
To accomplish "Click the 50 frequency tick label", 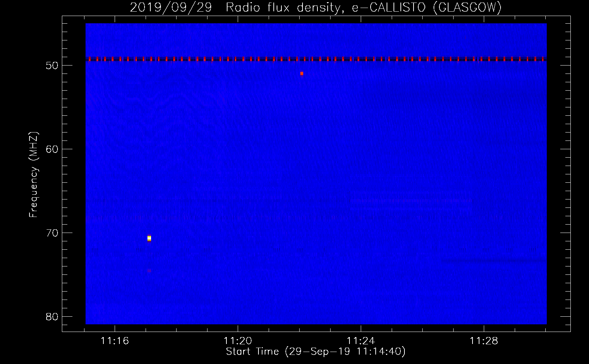I will pyautogui.click(x=52, y=66).
